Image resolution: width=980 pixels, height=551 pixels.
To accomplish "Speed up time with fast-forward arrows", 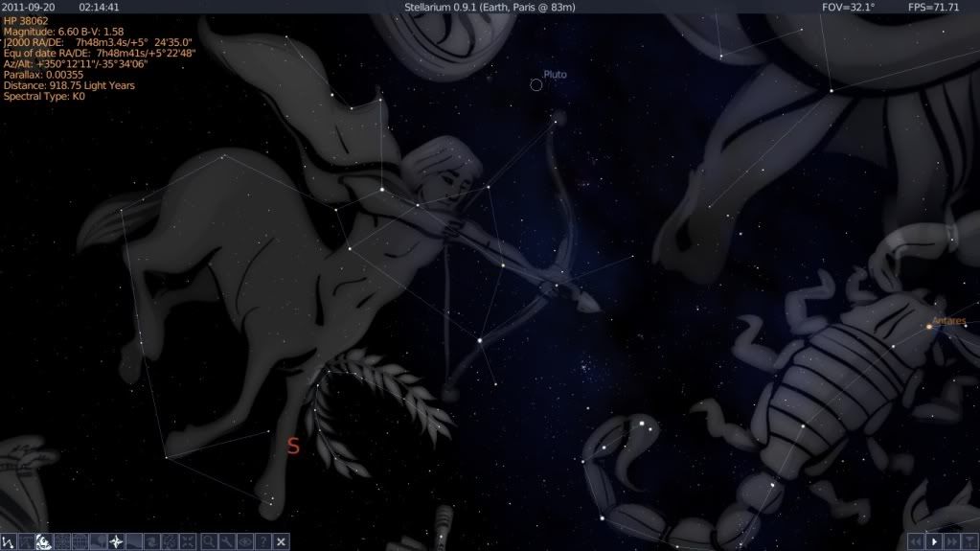I will pos(952,541).
